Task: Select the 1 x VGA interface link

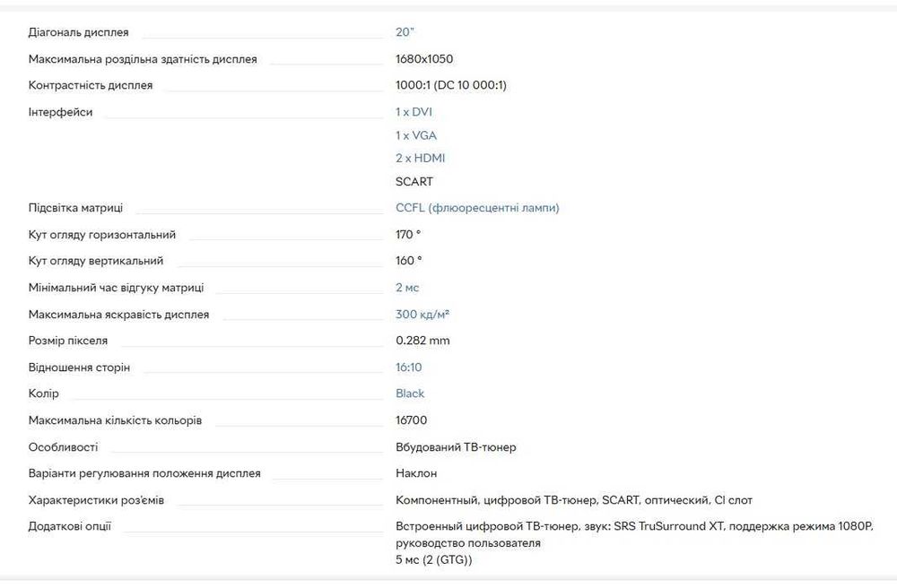Action: click(x=416, y=135)
